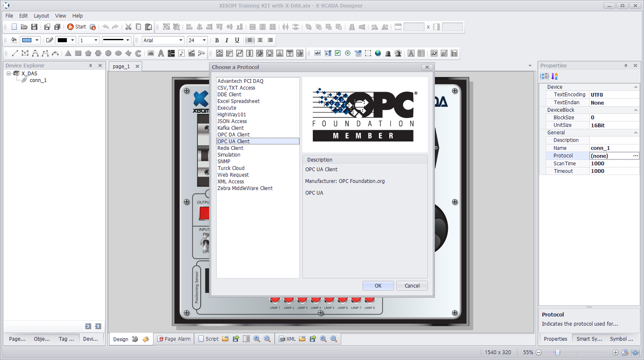The height and width of the screenshot is (360, 644).
Task: Select the Video clapperboard tool
Action: [x=192, y=53]
